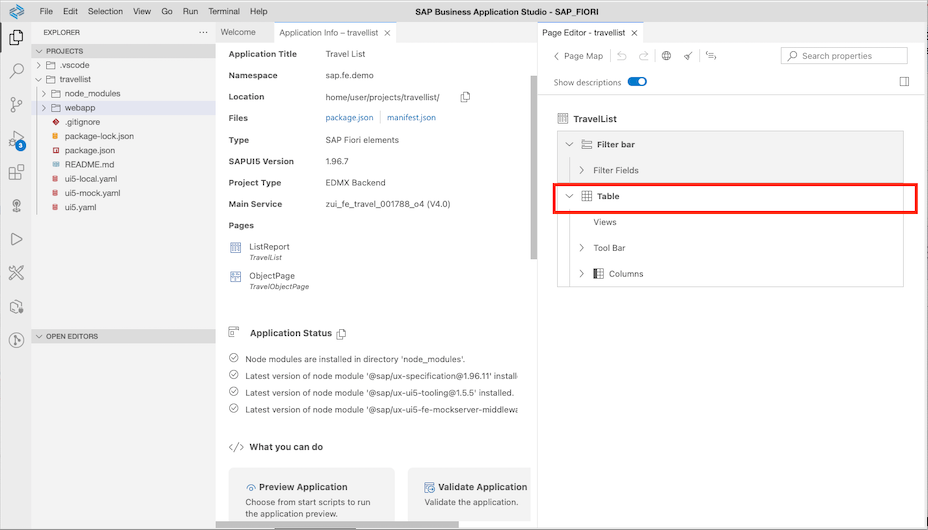Click the Search properties field
This screenshot has width=928, height=530.
[844, 56]
